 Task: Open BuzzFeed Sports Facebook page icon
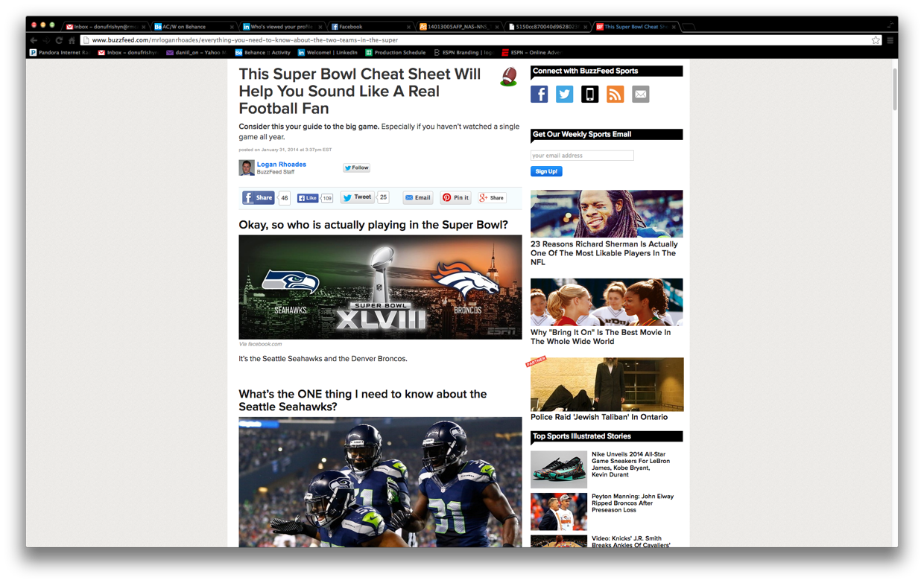pos(539,94)
